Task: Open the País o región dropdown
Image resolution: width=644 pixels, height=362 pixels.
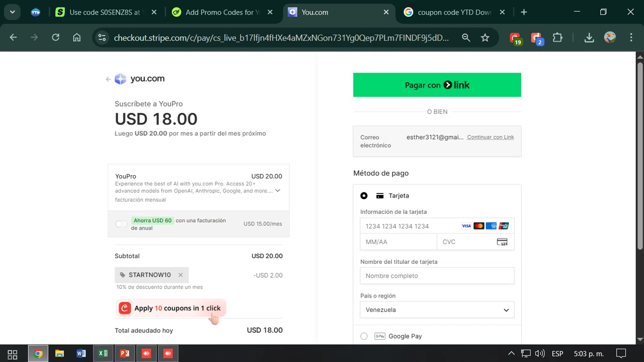Action: click(437, 310)
